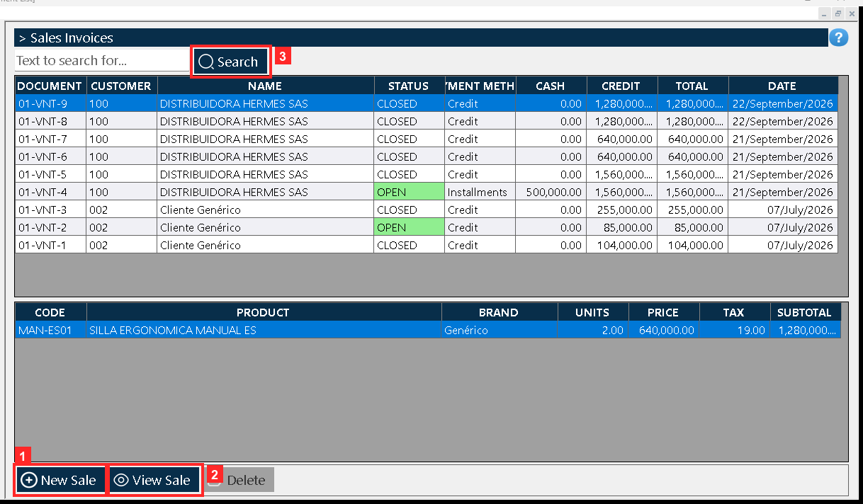This screenshot has width=863, height=504.
Task: Click the SUBTOTAL column header
Action: (804, 312)
